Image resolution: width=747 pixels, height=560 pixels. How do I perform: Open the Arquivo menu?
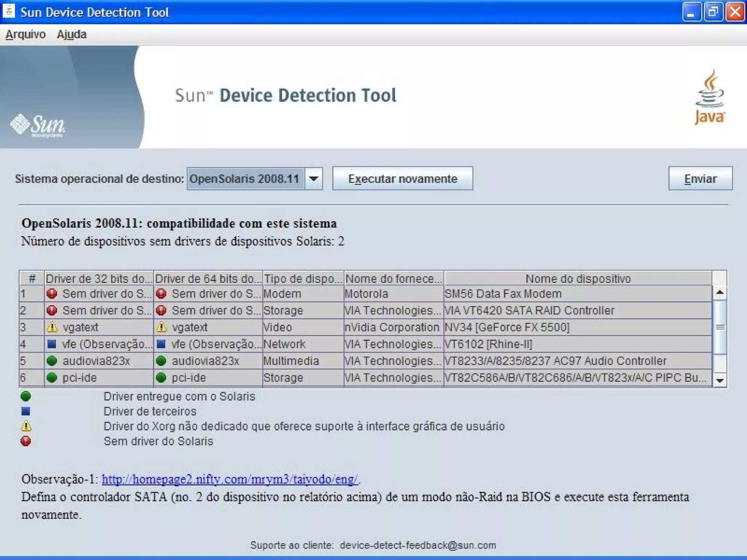(x=26, y=34)
